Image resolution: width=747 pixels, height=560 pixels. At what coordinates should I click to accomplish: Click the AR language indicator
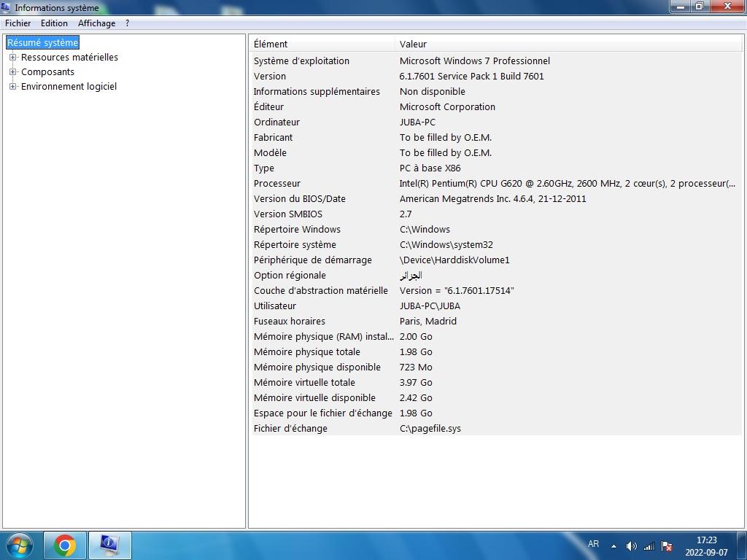593,543
